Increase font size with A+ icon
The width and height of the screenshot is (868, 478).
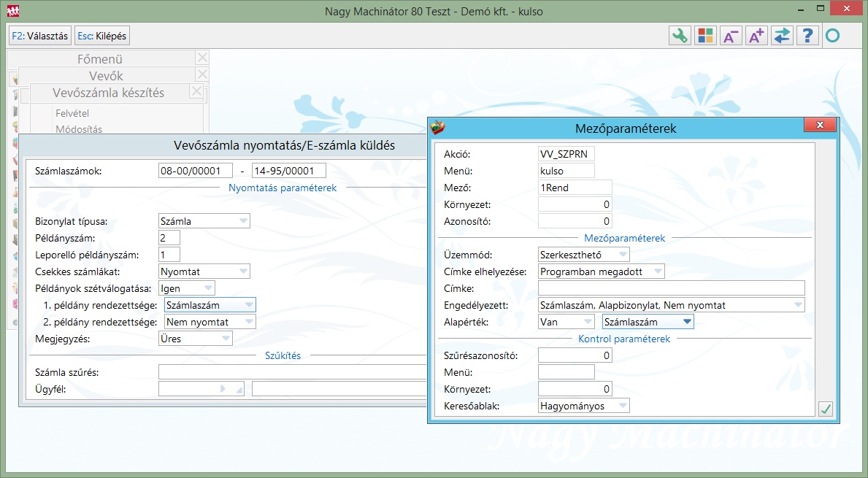coord(756,36)
